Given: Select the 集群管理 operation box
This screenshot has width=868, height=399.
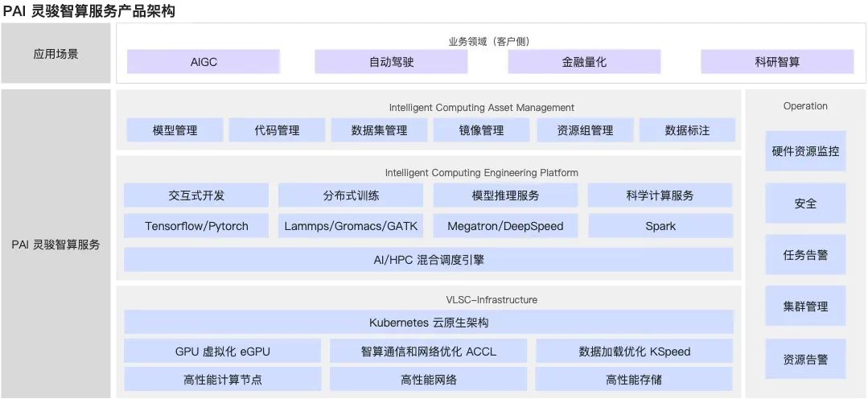Looking at the screenshot, I should click(x=805, y=306).
